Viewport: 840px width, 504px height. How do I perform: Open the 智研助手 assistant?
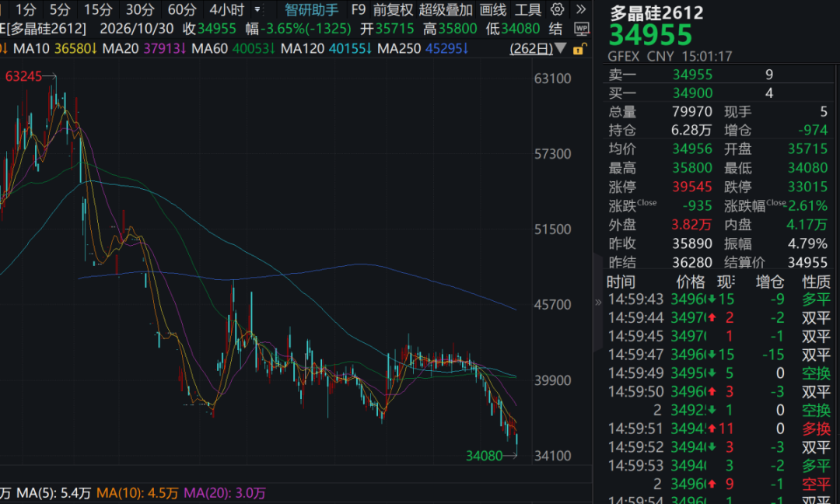pos(311,9)
